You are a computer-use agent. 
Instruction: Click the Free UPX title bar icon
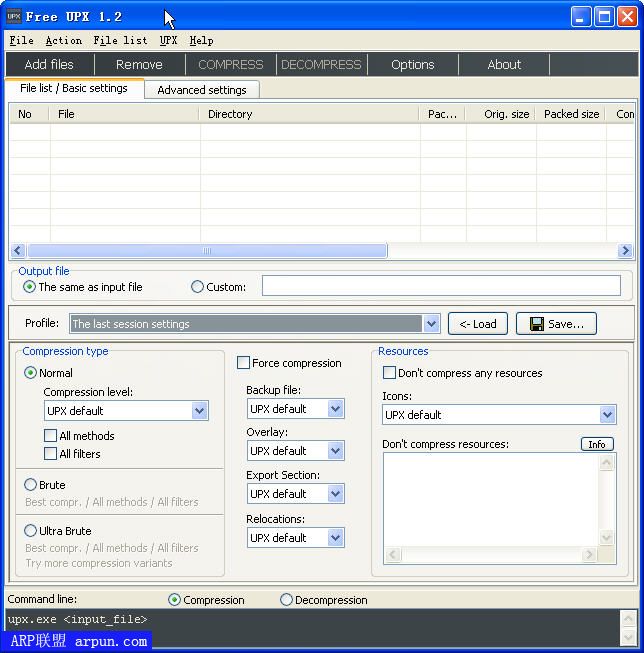coord(14,17)
